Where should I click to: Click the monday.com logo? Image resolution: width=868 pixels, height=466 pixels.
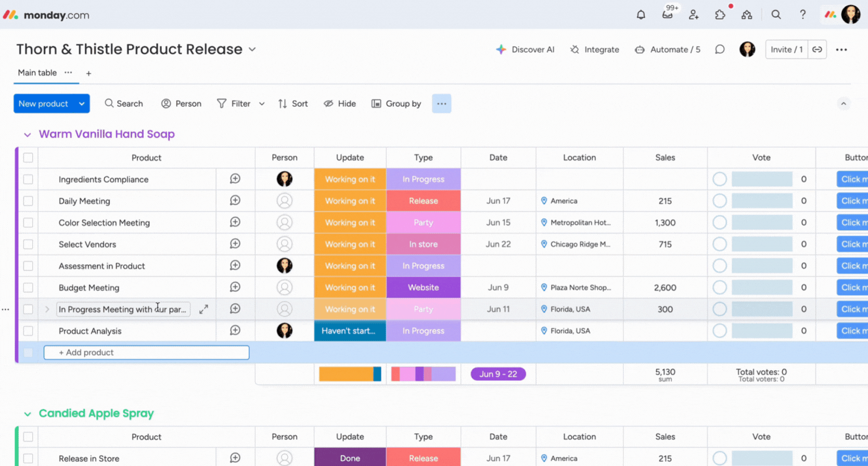46,15
